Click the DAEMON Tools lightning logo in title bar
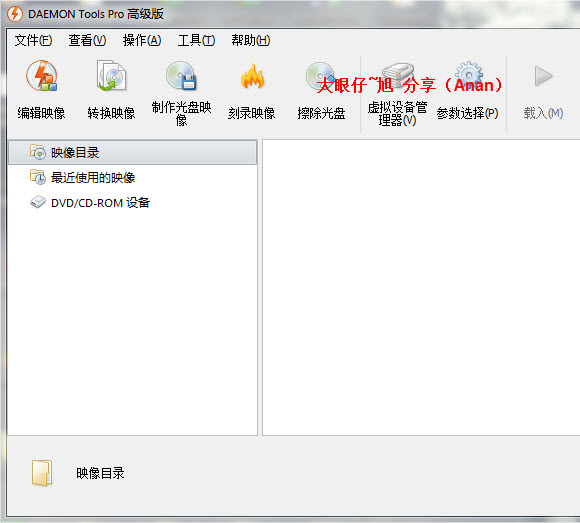Viewport: 580px width, 523px height. tap(15, 14)
